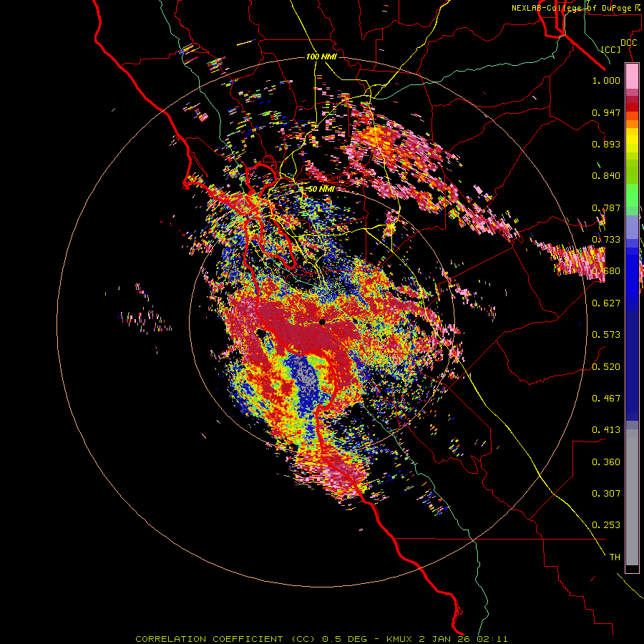Select the 0.680 scale value
Image resolution: width=644 pixels, height=644 pixels.
pos(606,271)
